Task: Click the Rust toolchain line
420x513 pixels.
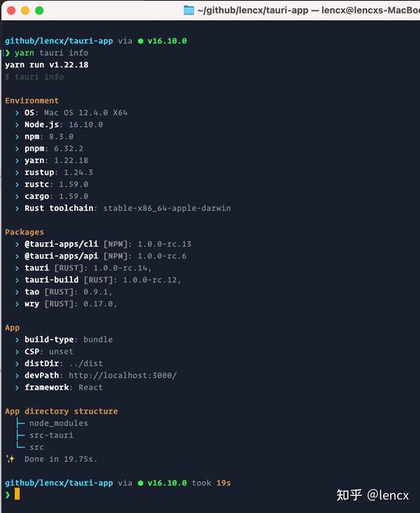Action: (x=127, y=208)
